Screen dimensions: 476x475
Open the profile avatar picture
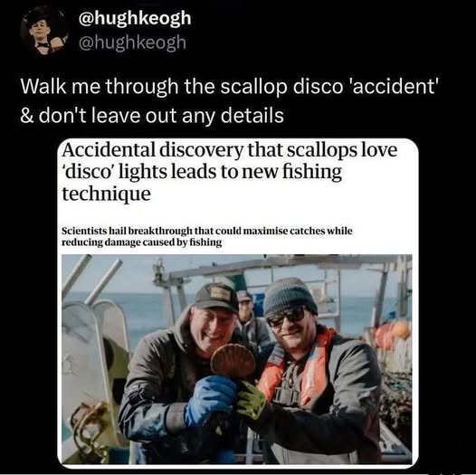(x=44, y=31)
